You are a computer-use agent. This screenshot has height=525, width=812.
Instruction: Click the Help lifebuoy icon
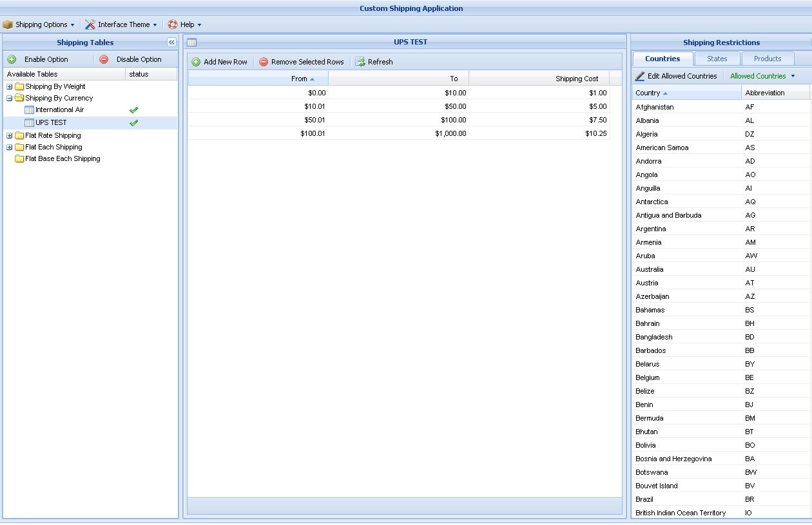pyautogui.click(x=173, y=24)
